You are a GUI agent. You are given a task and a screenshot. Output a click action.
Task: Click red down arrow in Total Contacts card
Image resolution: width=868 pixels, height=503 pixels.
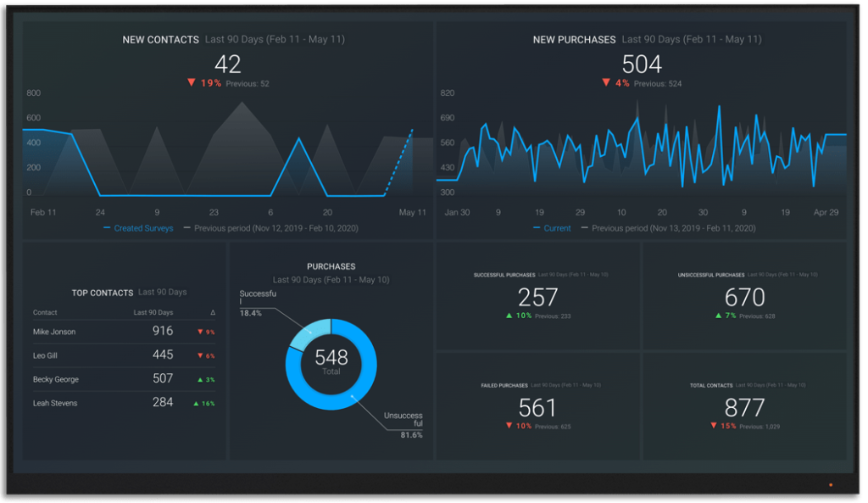pos(713,426)
